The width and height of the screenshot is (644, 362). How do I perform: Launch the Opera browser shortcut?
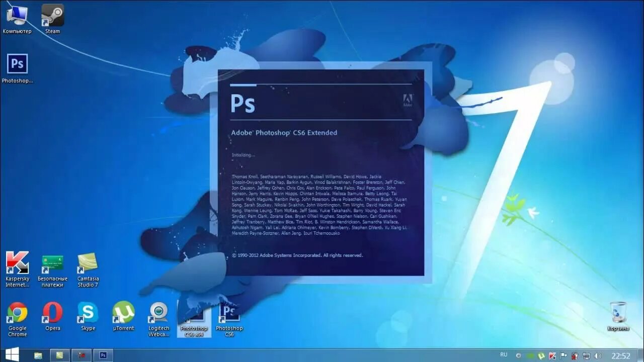click(x=52, y=316)
